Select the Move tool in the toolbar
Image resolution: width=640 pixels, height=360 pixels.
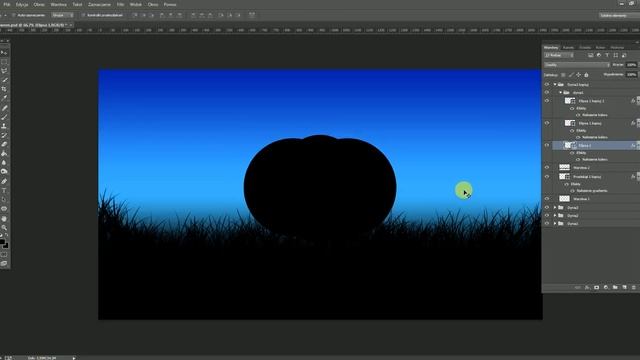[x=4, y=53]
